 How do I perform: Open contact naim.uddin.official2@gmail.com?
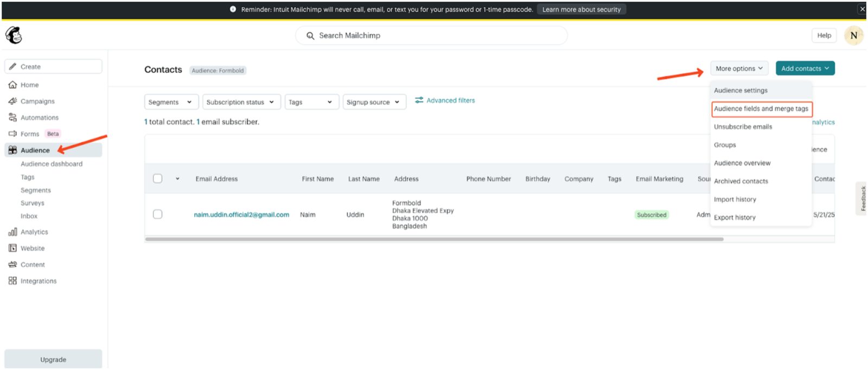tap(241, 215)
